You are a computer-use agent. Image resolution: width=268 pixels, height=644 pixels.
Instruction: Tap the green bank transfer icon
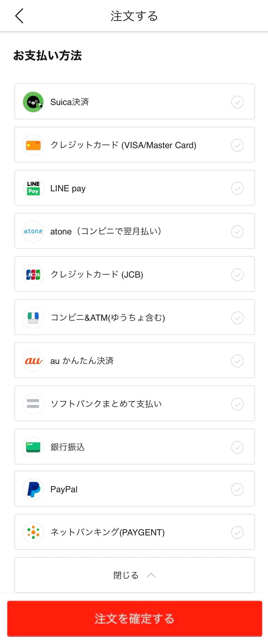tap(33, 447)
